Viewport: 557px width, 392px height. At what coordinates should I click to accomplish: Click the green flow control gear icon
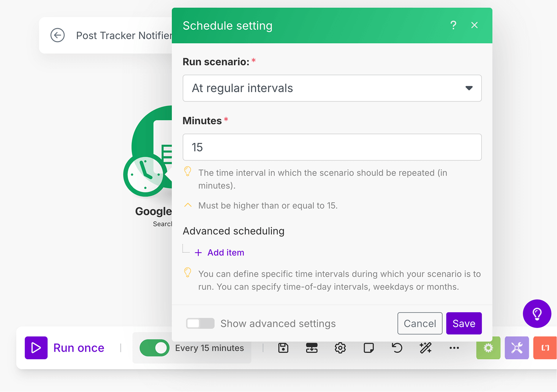(x=488, y=348)
